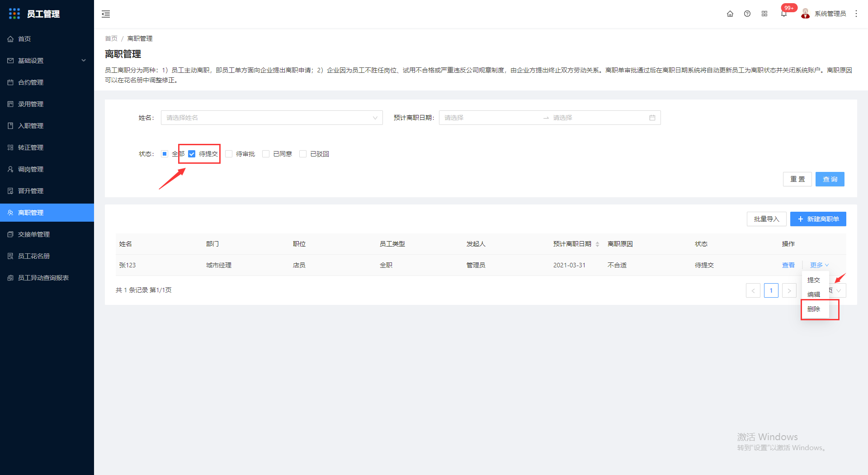Open help question-mark icon in header
The height and width of the screenshot is (475, 868).
[747, 14]
